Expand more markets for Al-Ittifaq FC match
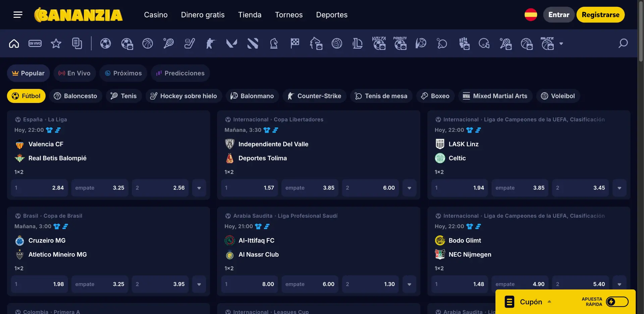 click(x=409, y=284)
